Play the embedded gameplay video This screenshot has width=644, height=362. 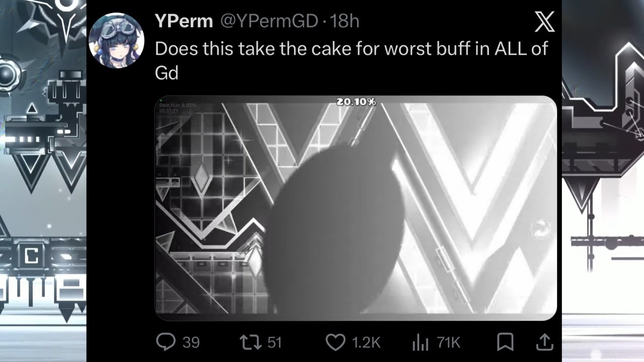pyautogui.click(x=356, y=207)
